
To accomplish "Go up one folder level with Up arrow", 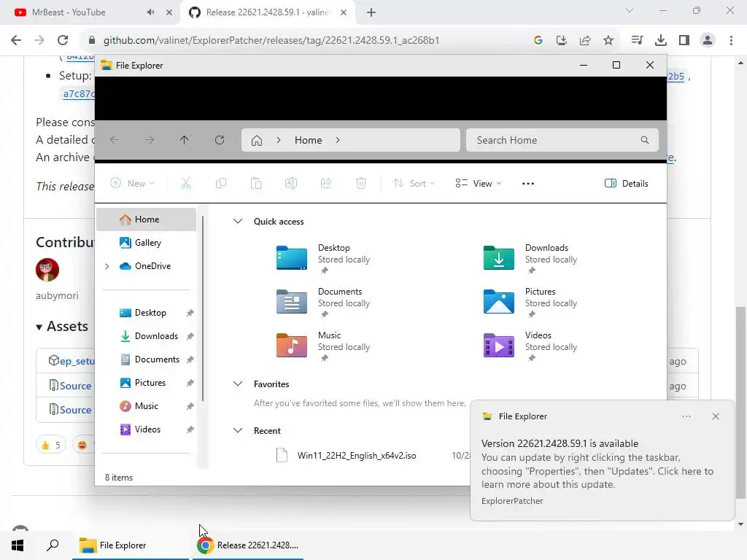I will 185,140.
